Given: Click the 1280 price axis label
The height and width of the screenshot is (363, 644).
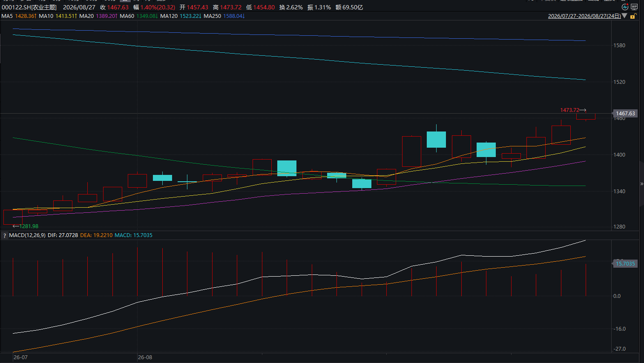Looking at the screenshot, I should coord(619,227).
